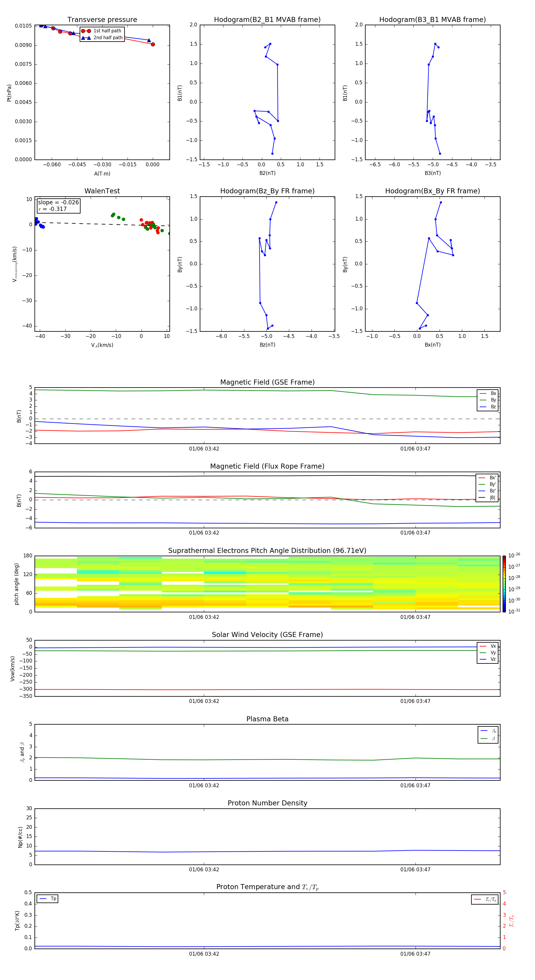Viewport: 535px width, 980px height.
Task: Click the 'Bz(nT)' axis label
Action: point(267,345)
